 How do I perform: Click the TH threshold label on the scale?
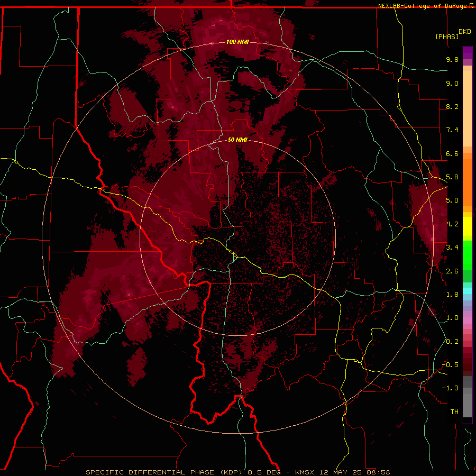coord(454,412)
